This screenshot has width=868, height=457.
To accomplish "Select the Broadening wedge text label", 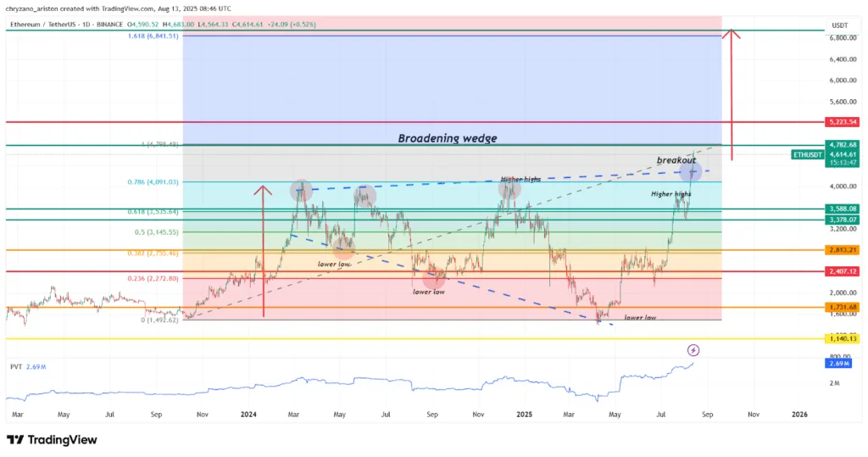I will point(448,138).
